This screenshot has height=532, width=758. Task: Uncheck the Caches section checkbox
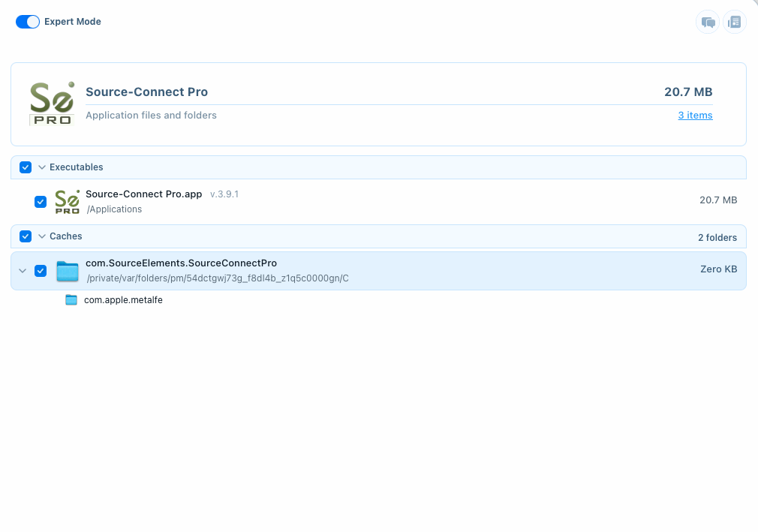pos(26,236)
